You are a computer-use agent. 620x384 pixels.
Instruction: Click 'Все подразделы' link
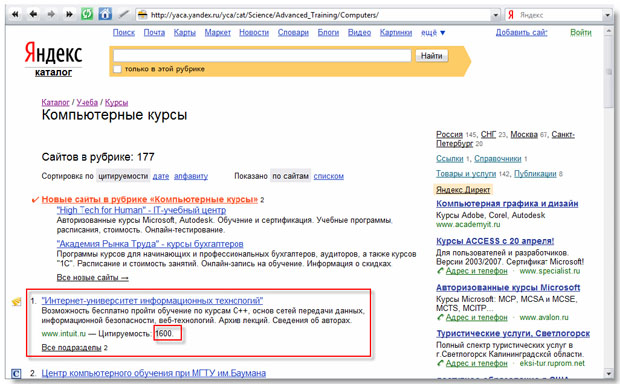72,348
